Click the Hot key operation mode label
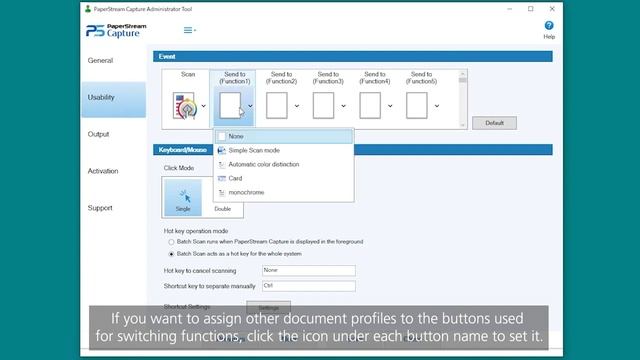 click(x=196, y=231)
